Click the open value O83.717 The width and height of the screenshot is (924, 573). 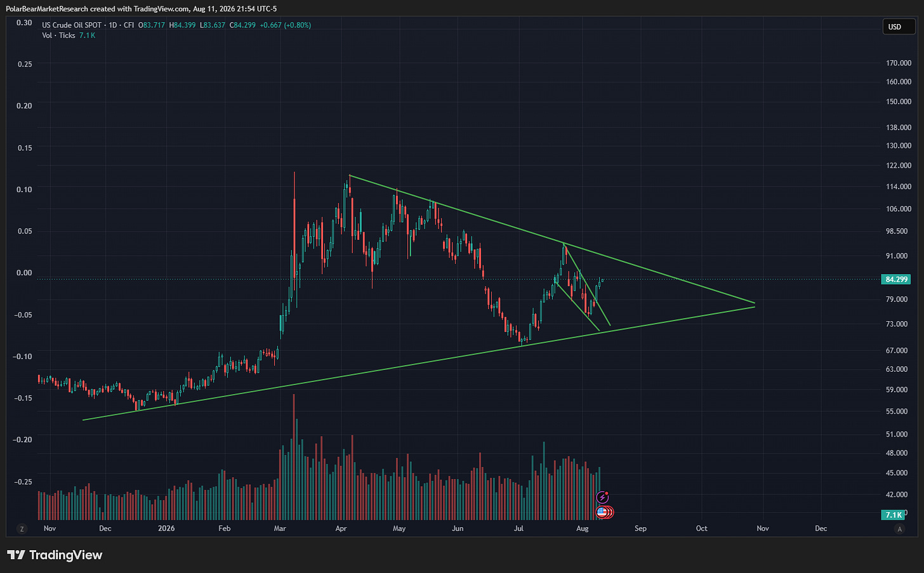tap(152, 25)
